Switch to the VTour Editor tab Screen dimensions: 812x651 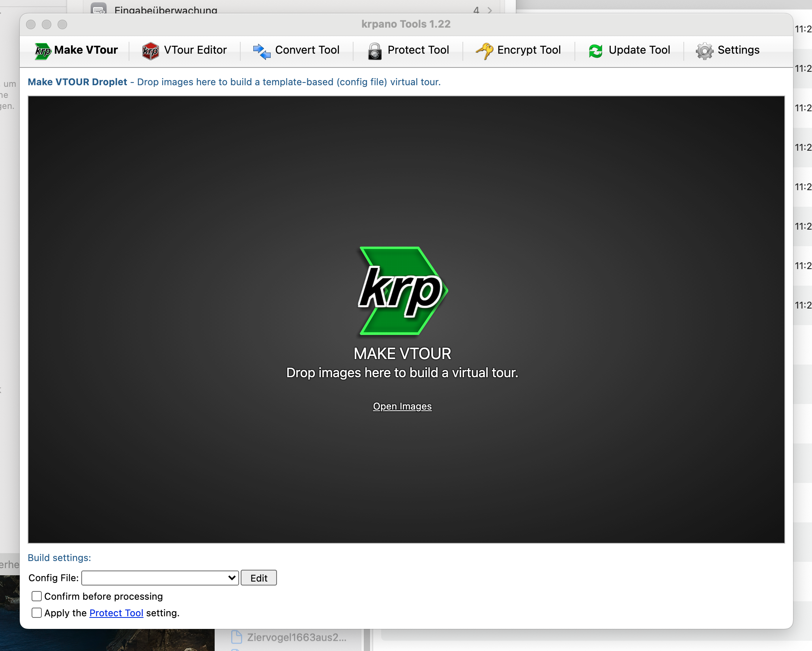(195, 50)
